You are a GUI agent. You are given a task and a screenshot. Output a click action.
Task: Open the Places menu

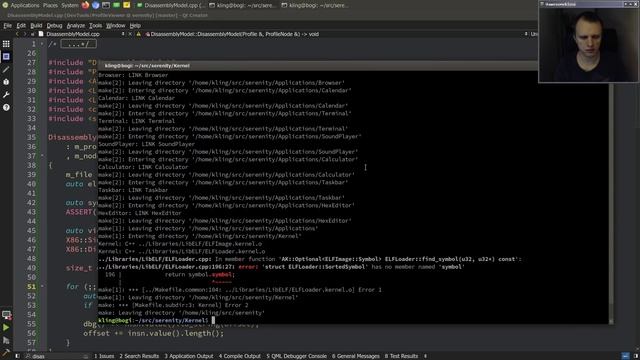point(50,5)
